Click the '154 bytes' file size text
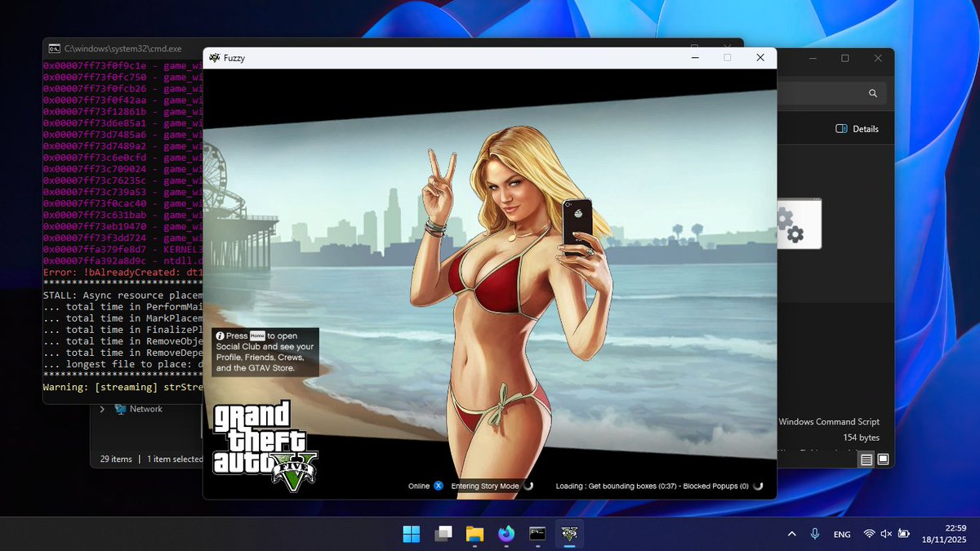 (x=862, y=438)
